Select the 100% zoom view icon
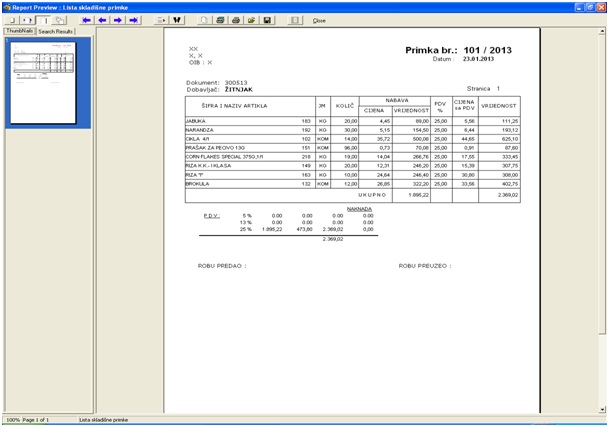 tap(43, 20)
